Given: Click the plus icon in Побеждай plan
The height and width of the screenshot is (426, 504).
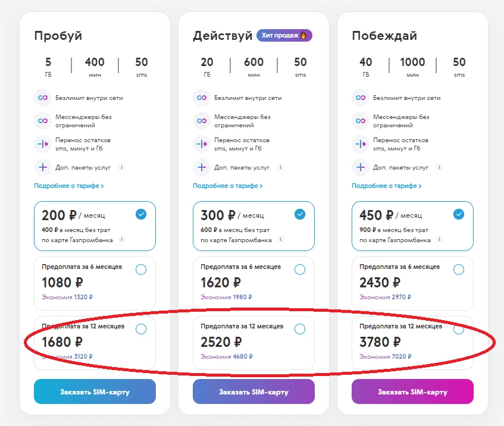Looking at the screenshot, I should coord(360,167).
